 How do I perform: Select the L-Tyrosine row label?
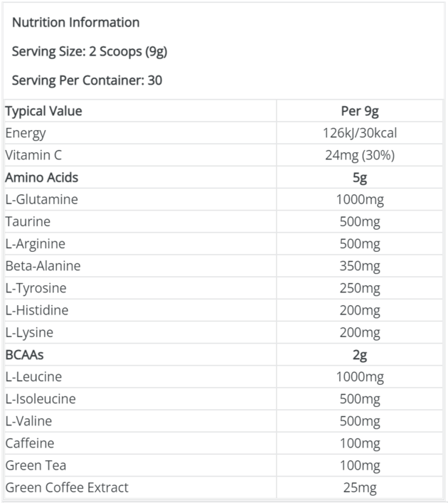[36, 288]
